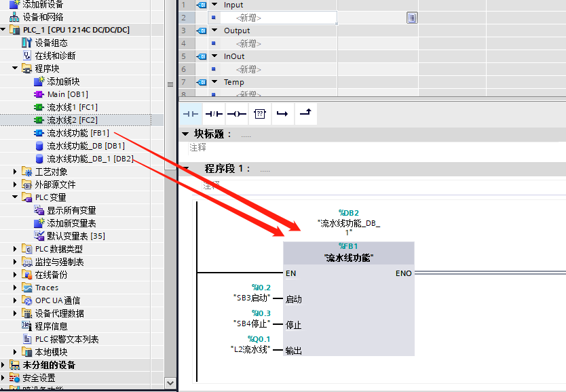Screen dimensions: 566x392
Task: Insert an output coil assignment
Action: (237, 114)
